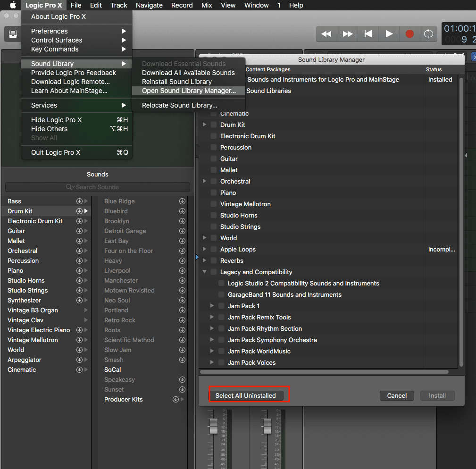Tick the Studio Strings checkbox

point(214,226)
